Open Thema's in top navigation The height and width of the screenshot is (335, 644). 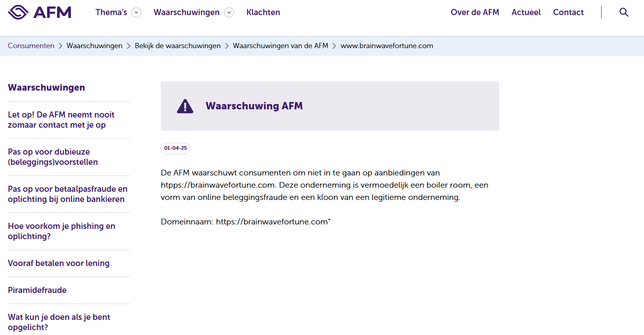111,12
